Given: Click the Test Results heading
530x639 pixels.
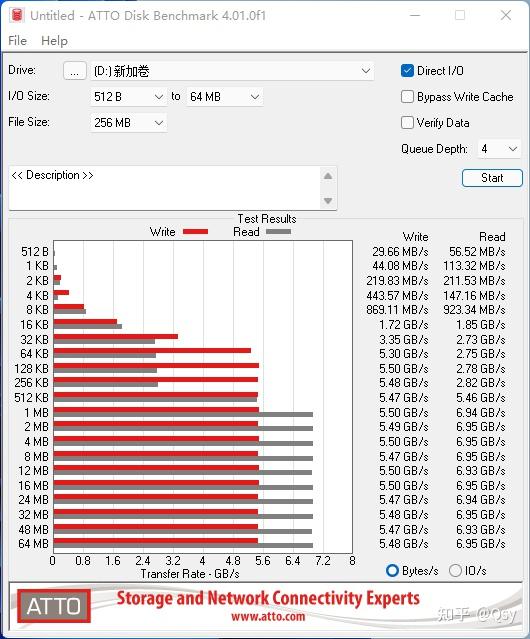Looking at the screenshot, I should (x=267, y=219).
